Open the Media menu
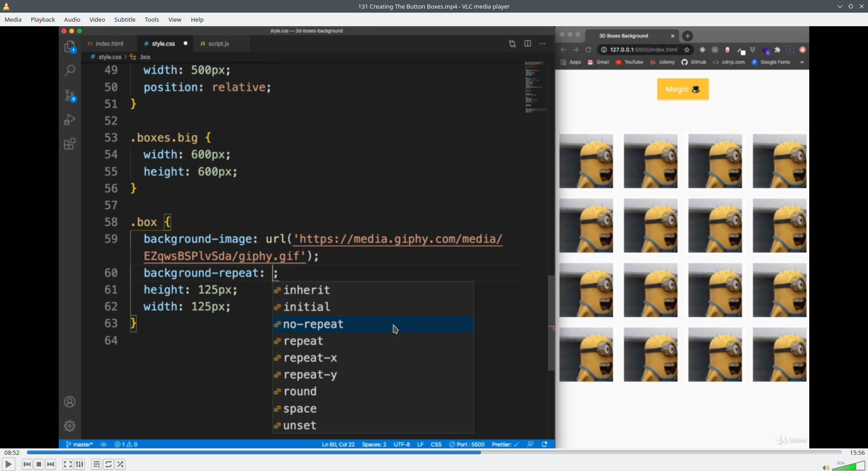This screenshot has height=471, width=868. click(x=13, y=19)
